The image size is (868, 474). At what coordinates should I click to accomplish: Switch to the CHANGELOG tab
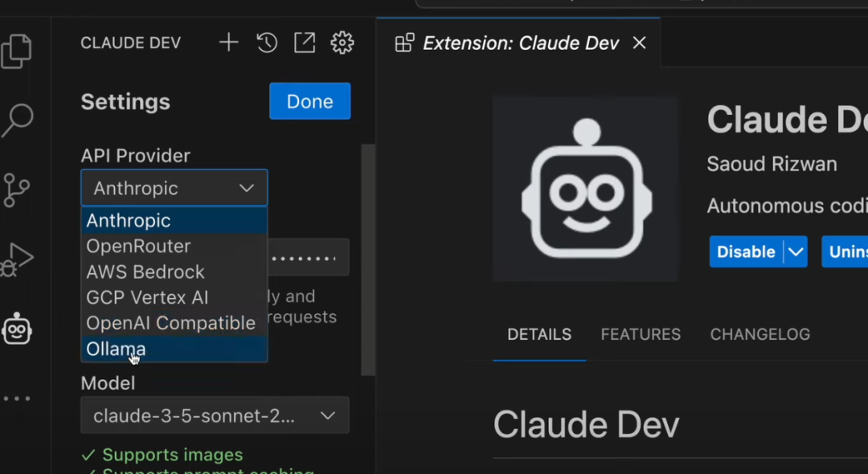760,335
